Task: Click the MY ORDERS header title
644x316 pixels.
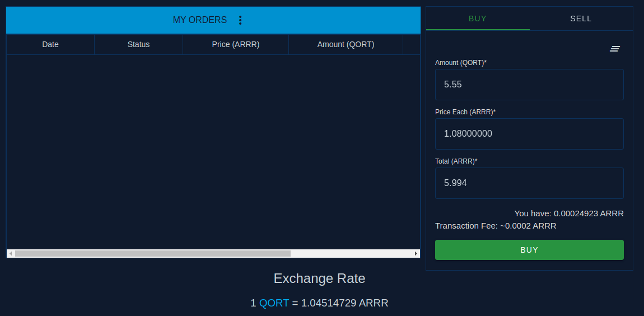Action: coord(199,20)
